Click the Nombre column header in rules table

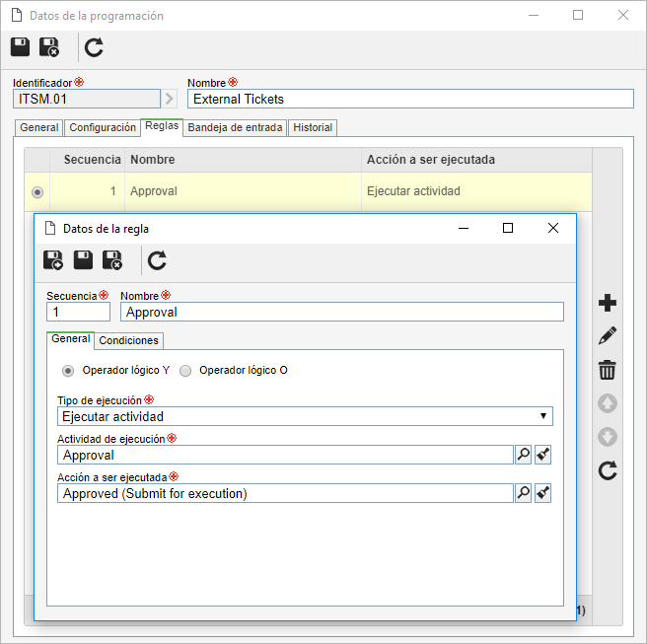click(243, 160)
